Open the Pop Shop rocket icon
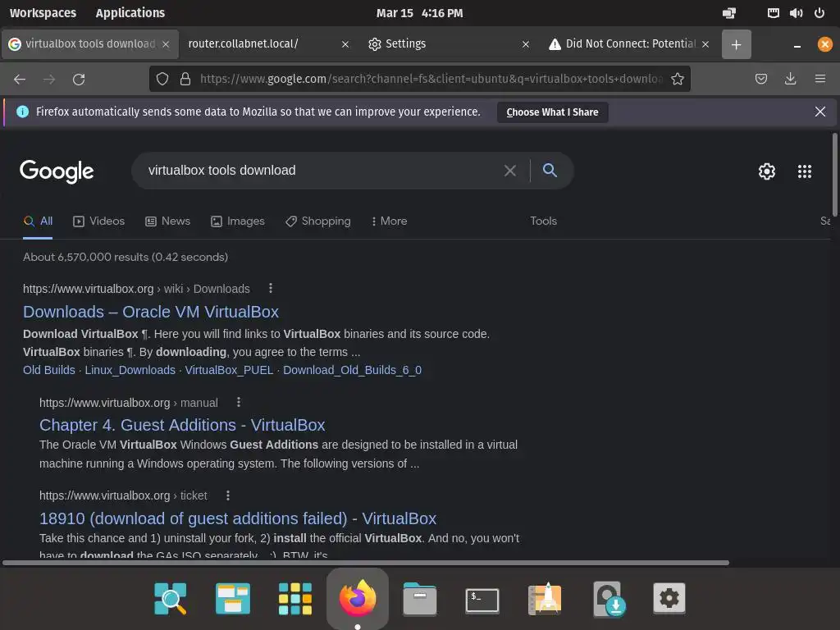The width and height of the screenshot is (840, 630). coord(545,598)
